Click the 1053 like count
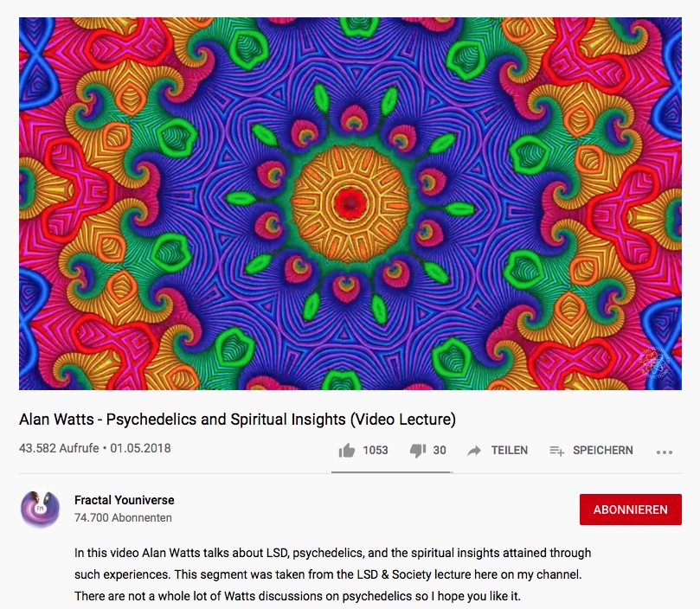The image size is (700, 609). click(x=375, y=450)
